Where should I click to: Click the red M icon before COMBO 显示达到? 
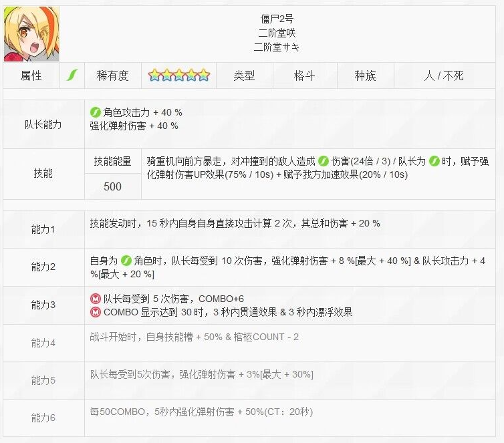tap(96, 312)
